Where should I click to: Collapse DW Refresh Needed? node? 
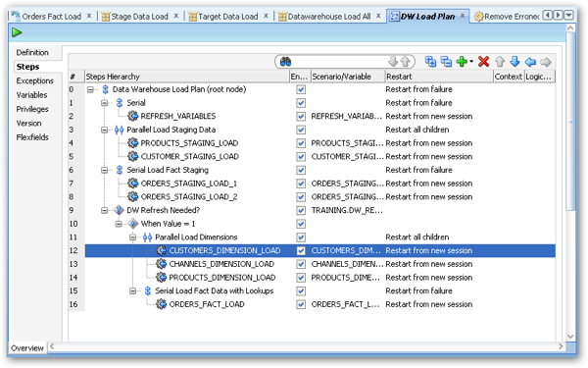coord(105,210)
